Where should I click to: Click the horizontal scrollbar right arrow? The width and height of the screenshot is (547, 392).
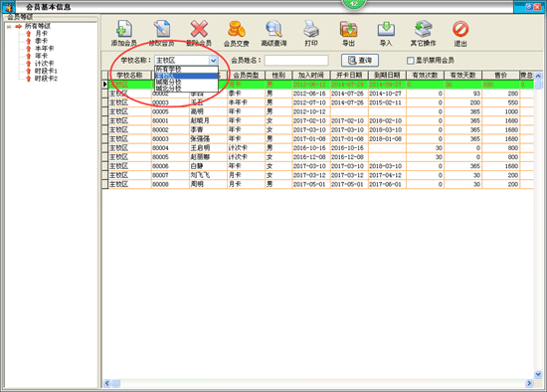click(529, 383)
